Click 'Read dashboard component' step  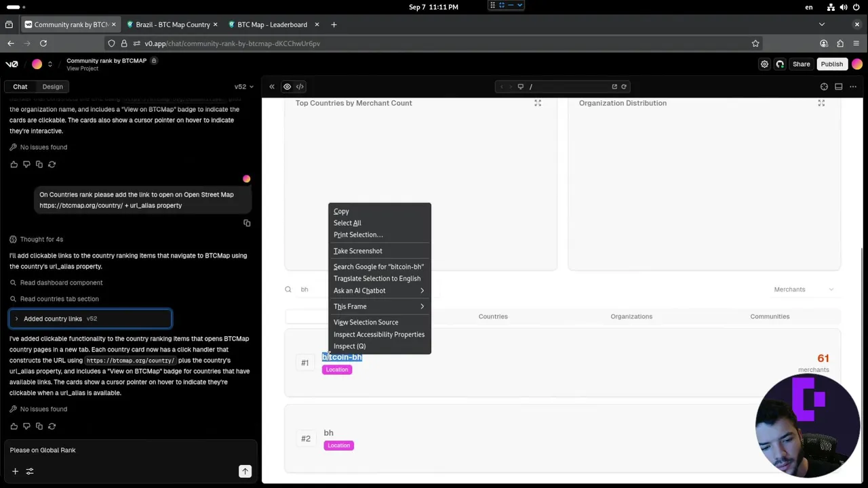point(56,283)
